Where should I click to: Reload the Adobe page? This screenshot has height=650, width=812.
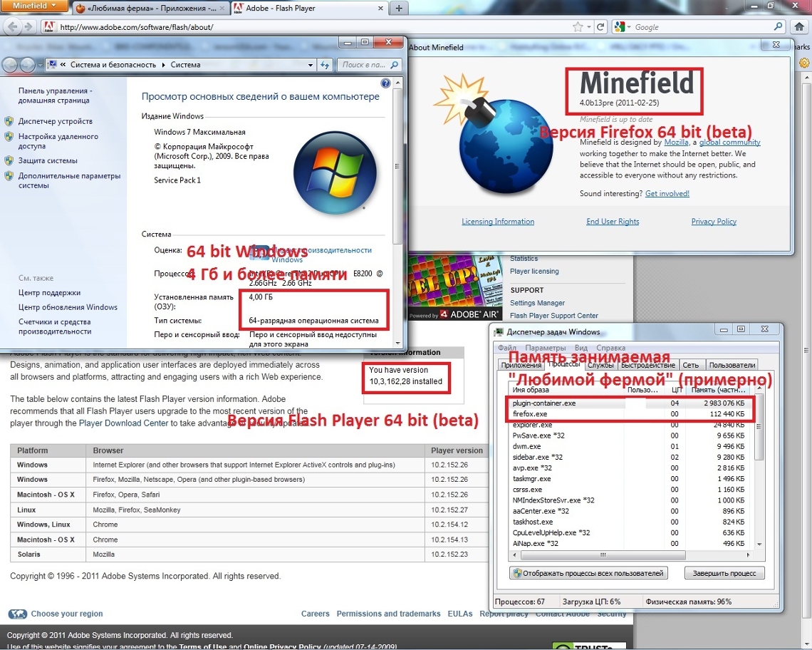[x=601, y=27]
